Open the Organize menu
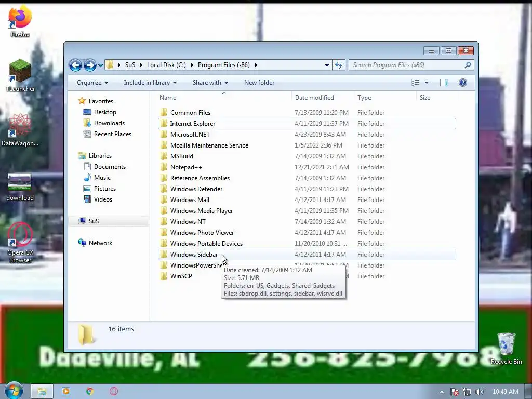 (92, 83)
